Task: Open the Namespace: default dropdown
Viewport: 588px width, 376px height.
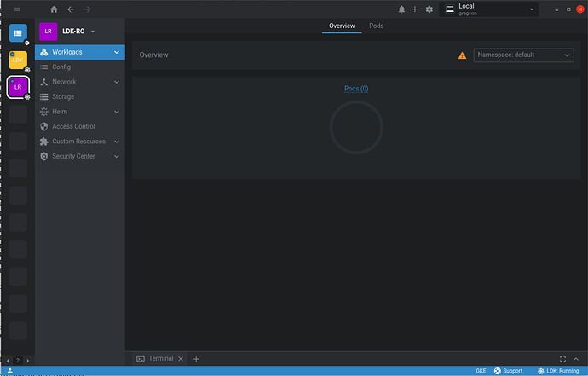Action: point(523,55)
